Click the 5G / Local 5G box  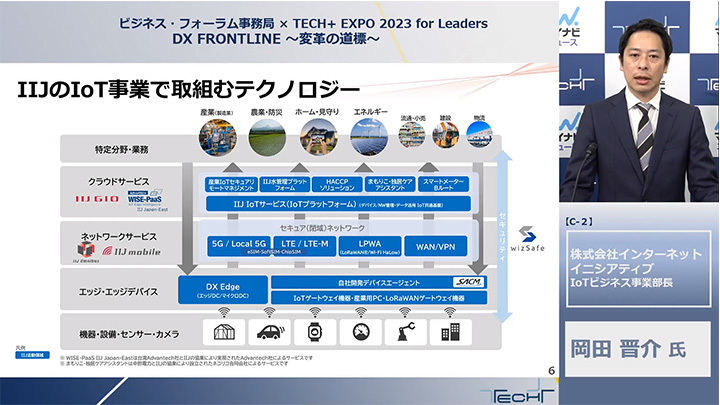239,246
